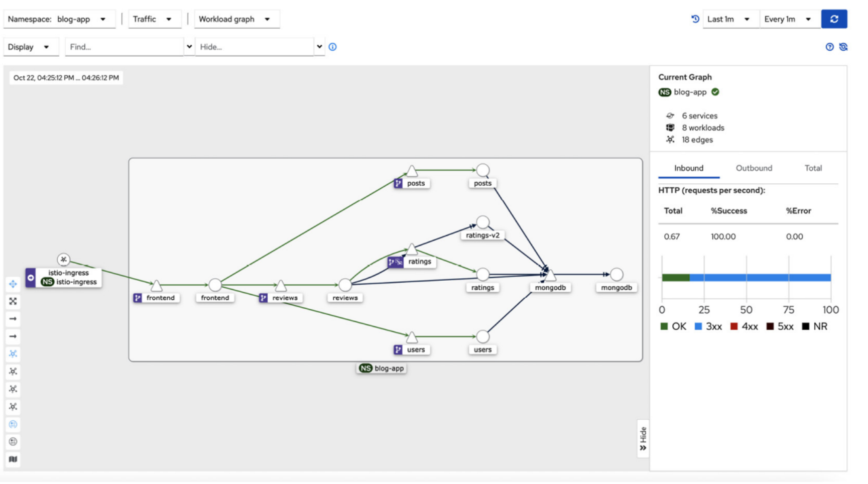
Task: Expand the Traffic dropdown
Action: coord(153,19)
